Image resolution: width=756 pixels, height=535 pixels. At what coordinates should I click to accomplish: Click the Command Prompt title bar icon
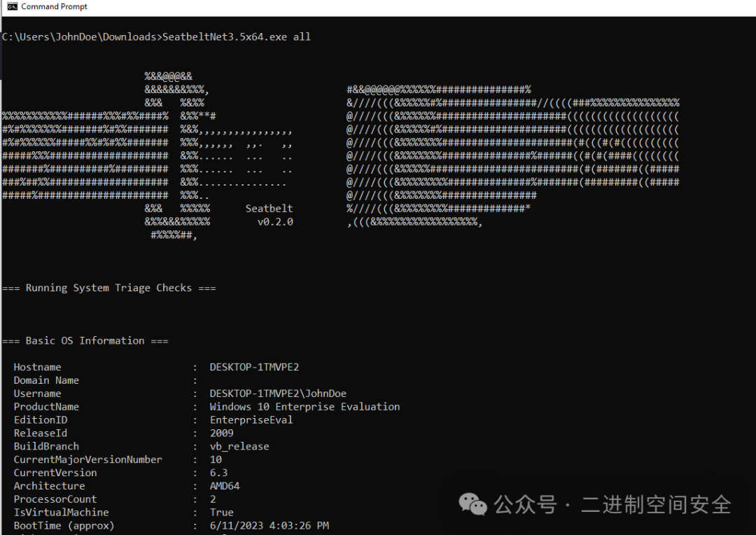(x=12, y=6)
